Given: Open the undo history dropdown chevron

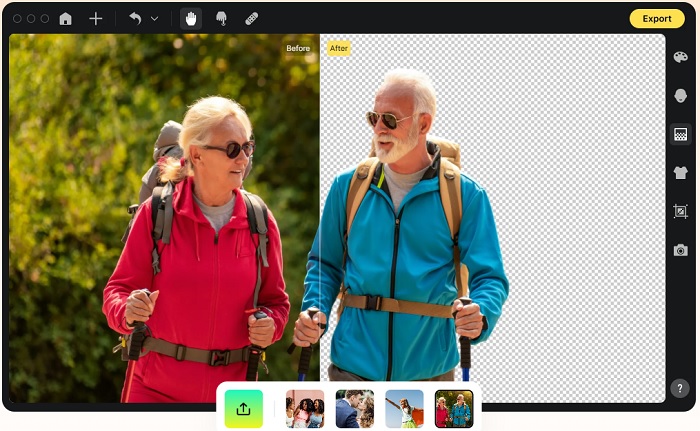Looking at the screenshot, I should coord(154,19).
